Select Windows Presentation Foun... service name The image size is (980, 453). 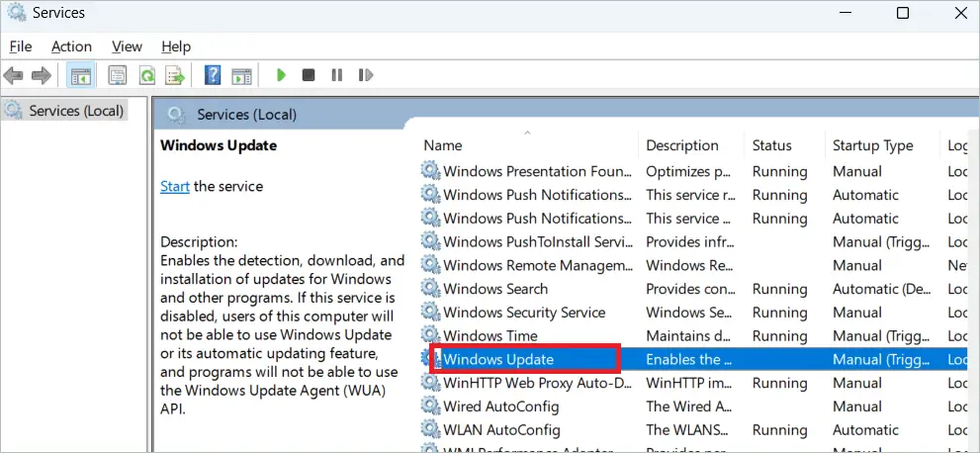click(538, 170)
